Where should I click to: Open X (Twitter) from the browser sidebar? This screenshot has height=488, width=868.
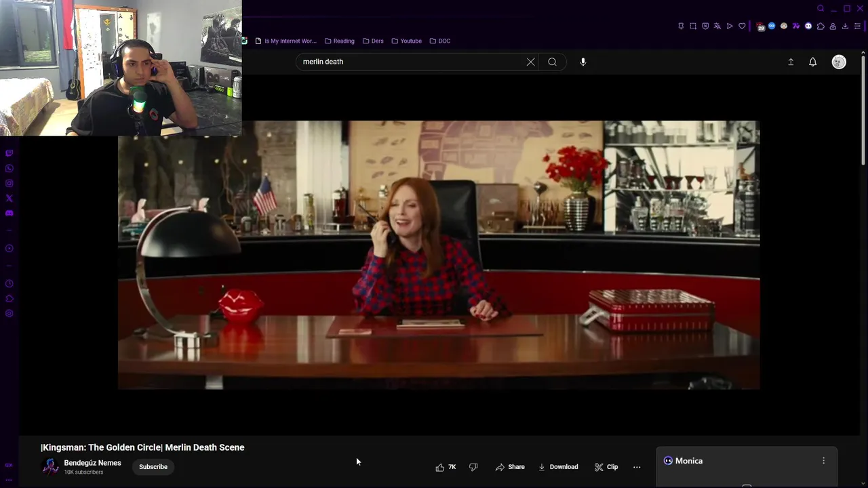[9, 198]
